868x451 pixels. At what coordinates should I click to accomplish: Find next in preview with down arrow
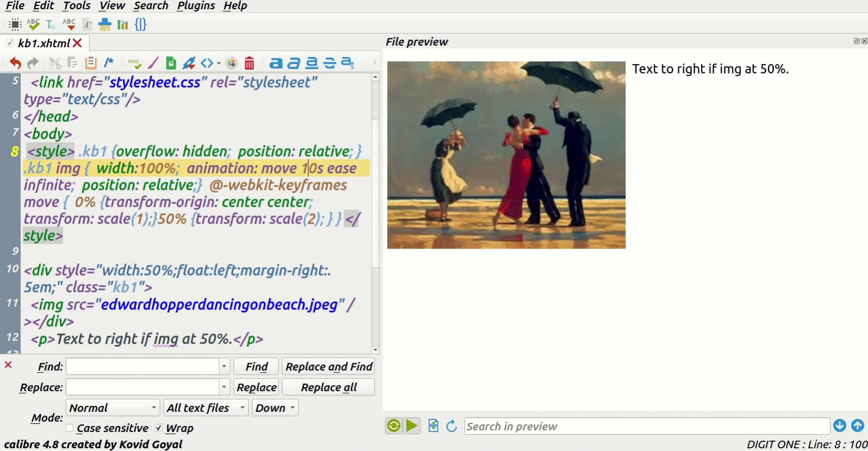(840, 425)
